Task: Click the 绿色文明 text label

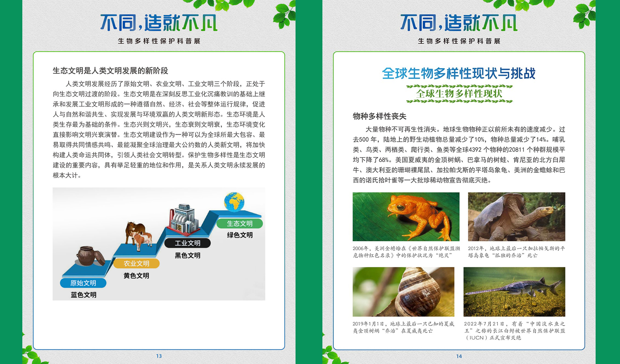Action: [240, 235]
